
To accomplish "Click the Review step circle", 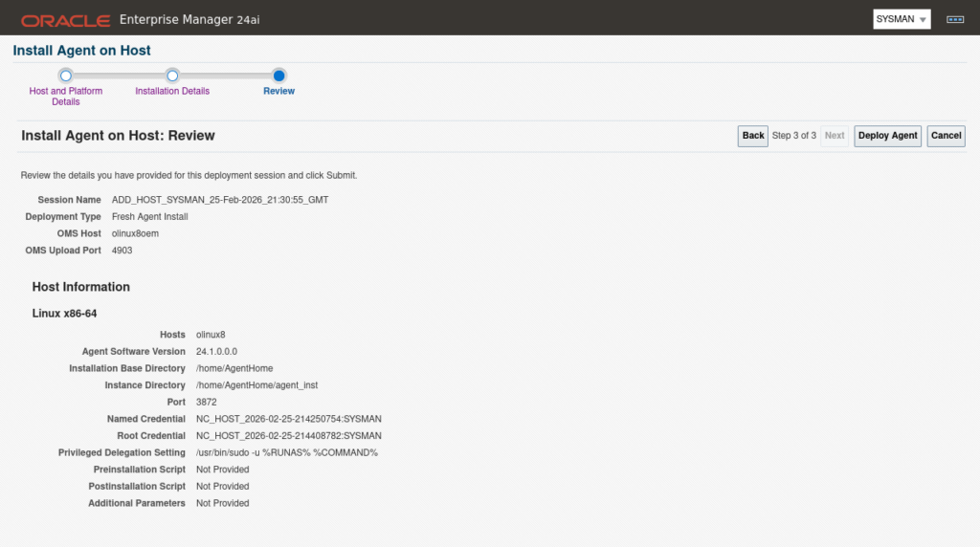I will coord(278,76).
